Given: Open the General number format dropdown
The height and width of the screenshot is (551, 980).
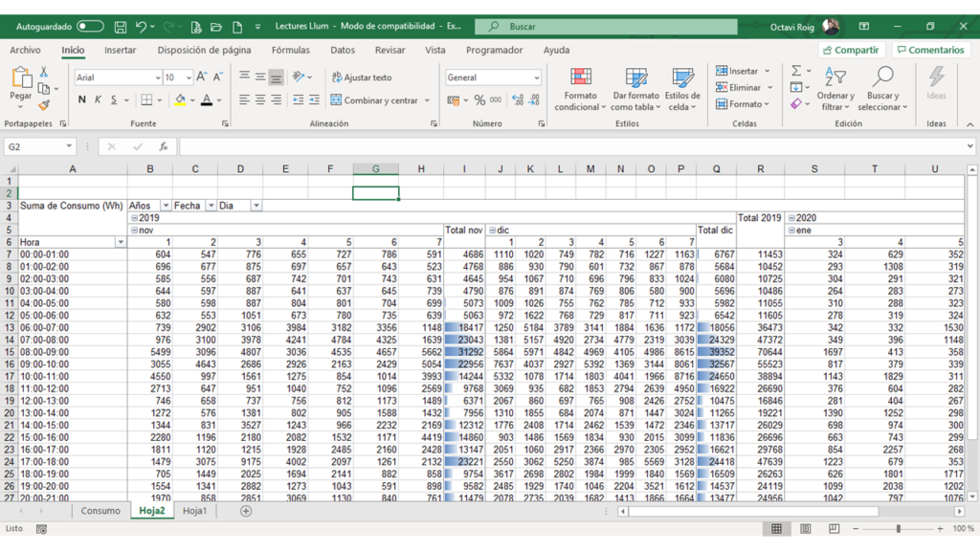Looking at the screenshot, I should tap(536, 77).
